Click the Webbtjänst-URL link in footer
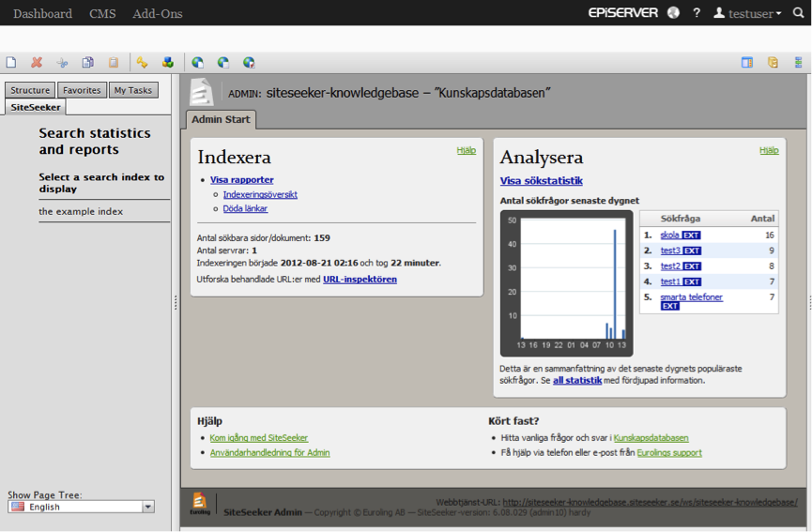 (650, 503)
